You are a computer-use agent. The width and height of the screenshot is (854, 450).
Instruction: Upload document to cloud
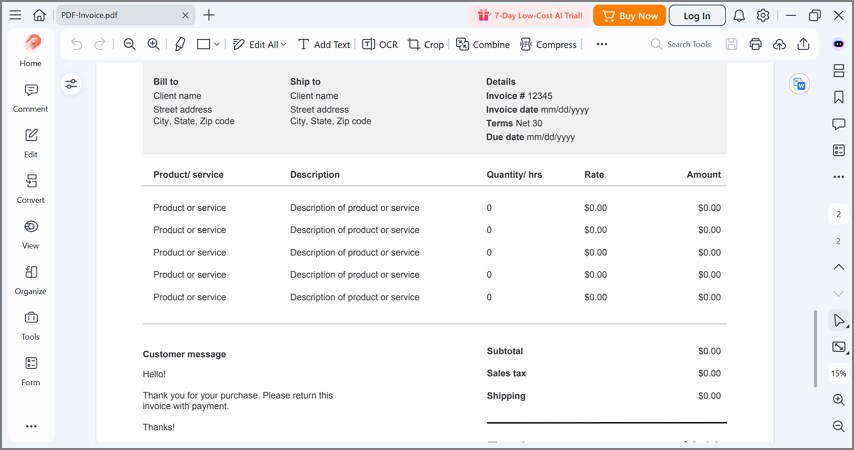click(x=779, y=44)
